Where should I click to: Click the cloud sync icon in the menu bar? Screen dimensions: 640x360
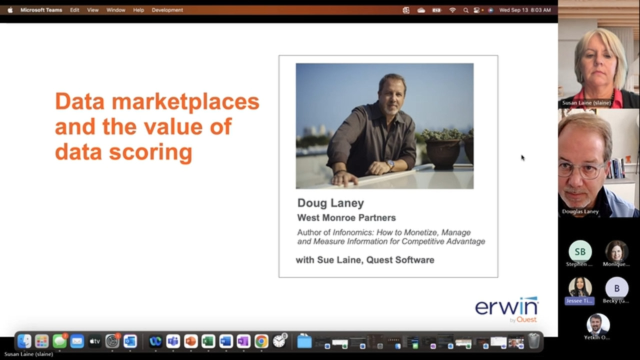(421, 10)
